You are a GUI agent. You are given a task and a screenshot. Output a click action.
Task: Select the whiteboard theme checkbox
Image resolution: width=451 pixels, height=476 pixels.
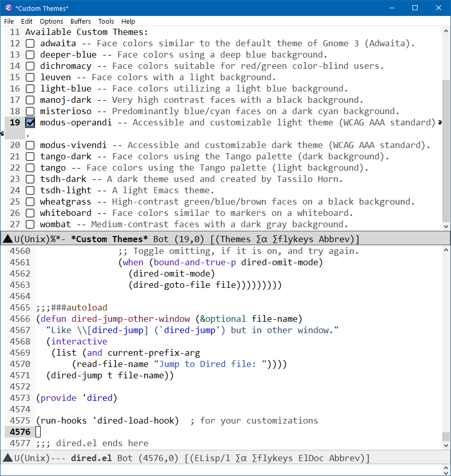point(30,213)
